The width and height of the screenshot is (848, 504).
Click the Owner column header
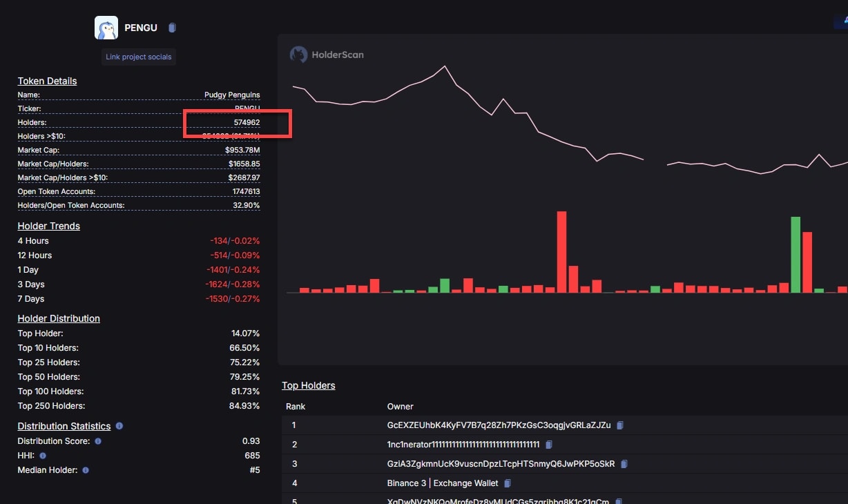click(401, 407)
